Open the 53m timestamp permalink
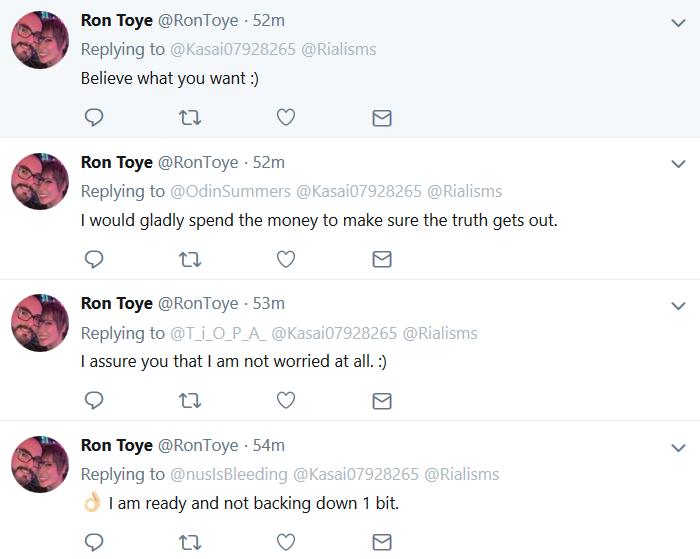700x559 pixels. (269, 304)
